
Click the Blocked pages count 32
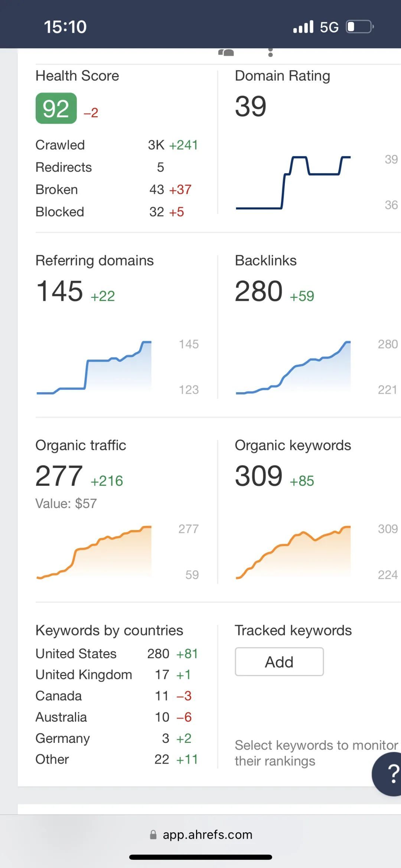157,212
